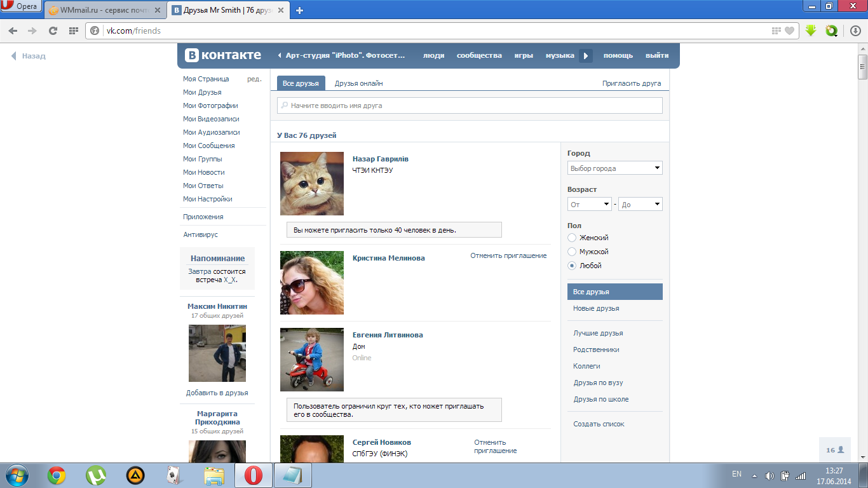
Task: Open Мои Настройки in left menu
Action: (x=208, y=199)
